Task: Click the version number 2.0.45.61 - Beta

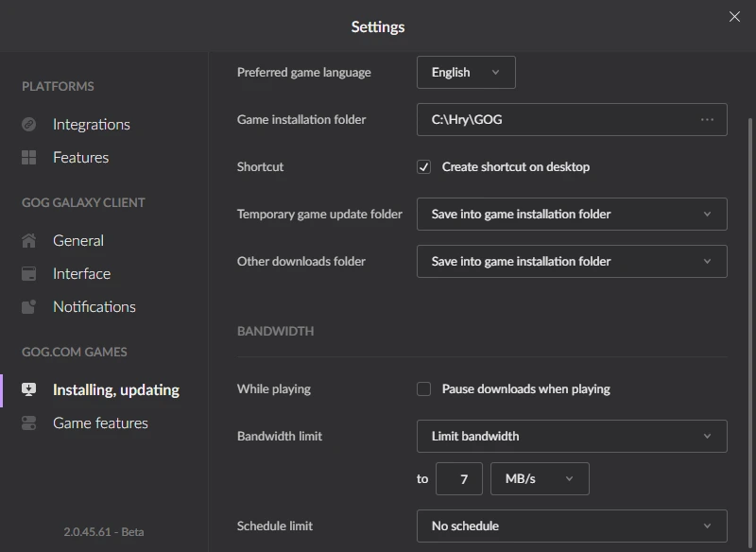Action: (104, 532)
